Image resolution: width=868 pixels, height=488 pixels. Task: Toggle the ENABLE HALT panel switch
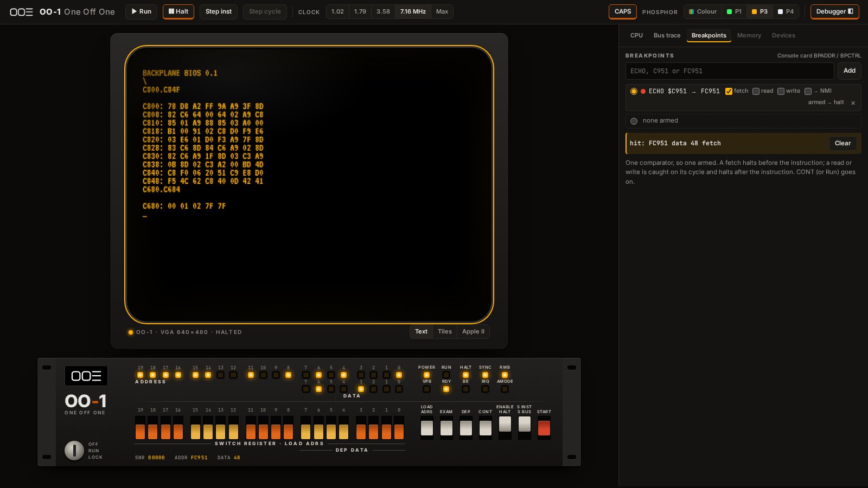(505, 428)
